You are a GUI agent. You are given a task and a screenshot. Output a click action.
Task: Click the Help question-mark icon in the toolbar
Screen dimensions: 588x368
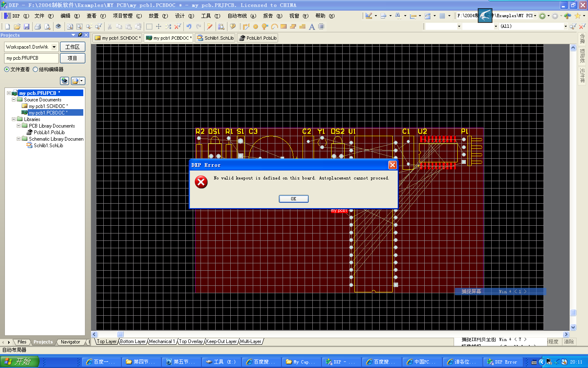click(233, 27)
